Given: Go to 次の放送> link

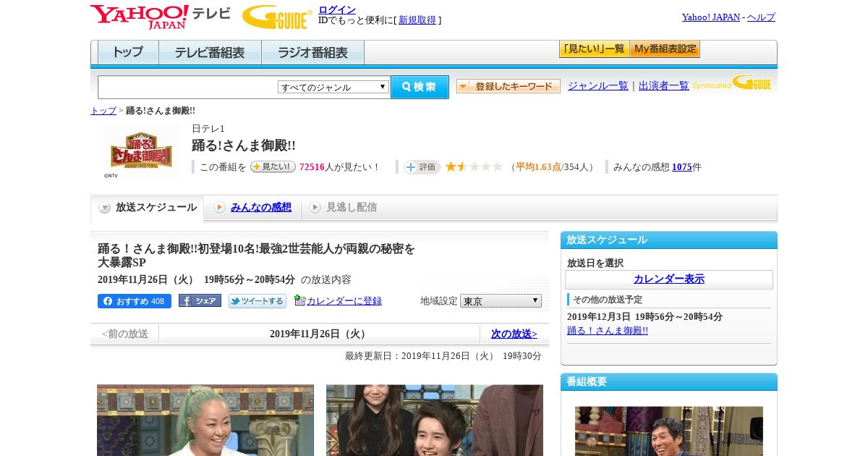Looking at the screenshot, I should pyautogui.click(x=514, y=334).
